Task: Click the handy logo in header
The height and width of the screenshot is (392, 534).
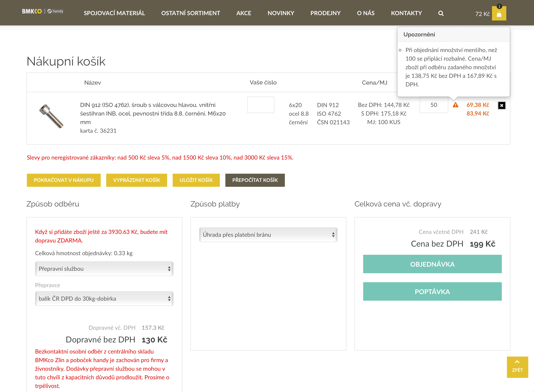Action: pos(56,11)
